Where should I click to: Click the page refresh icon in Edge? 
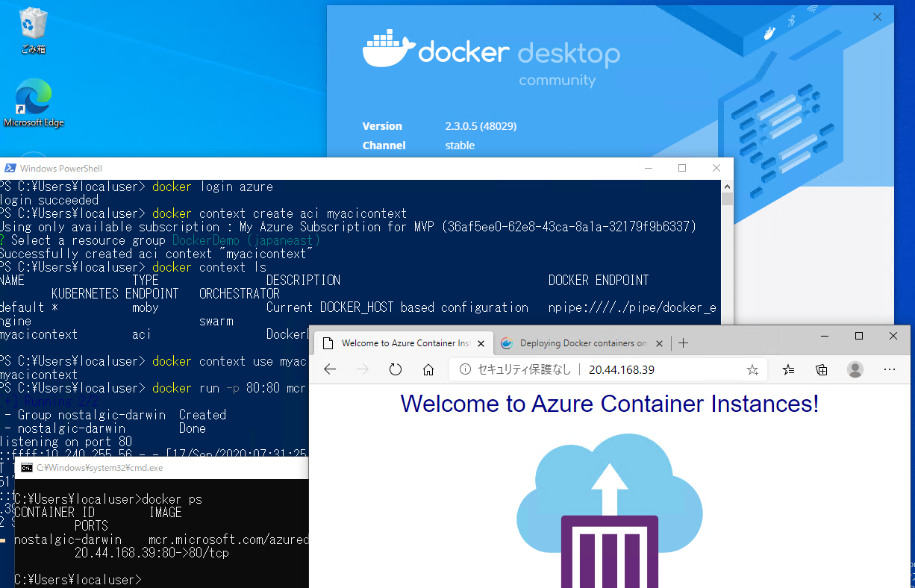pyautogui.click(x=396, y=369)
